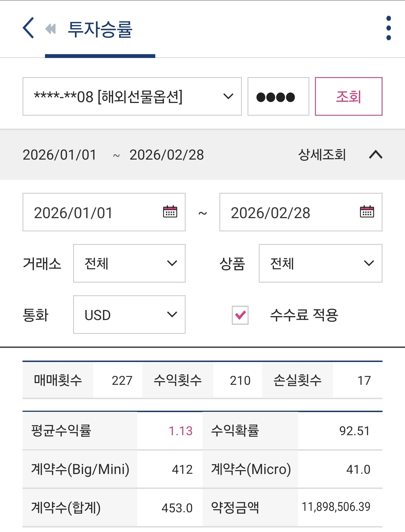Tap the 조회 search button
Viewport: 405px width, 532px height.
point(349,97)
